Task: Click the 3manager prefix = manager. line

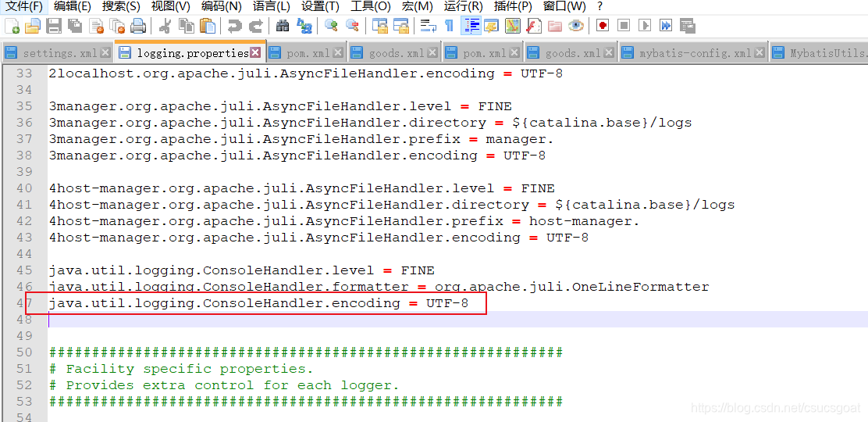Action: pyautogui.click(x=301, y=139)
